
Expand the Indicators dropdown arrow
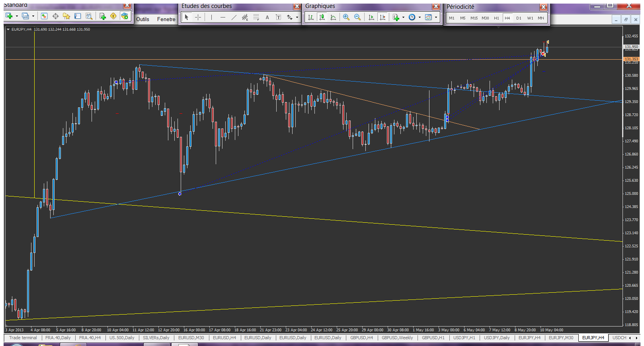pyautogui.click(x=403, y=17)
